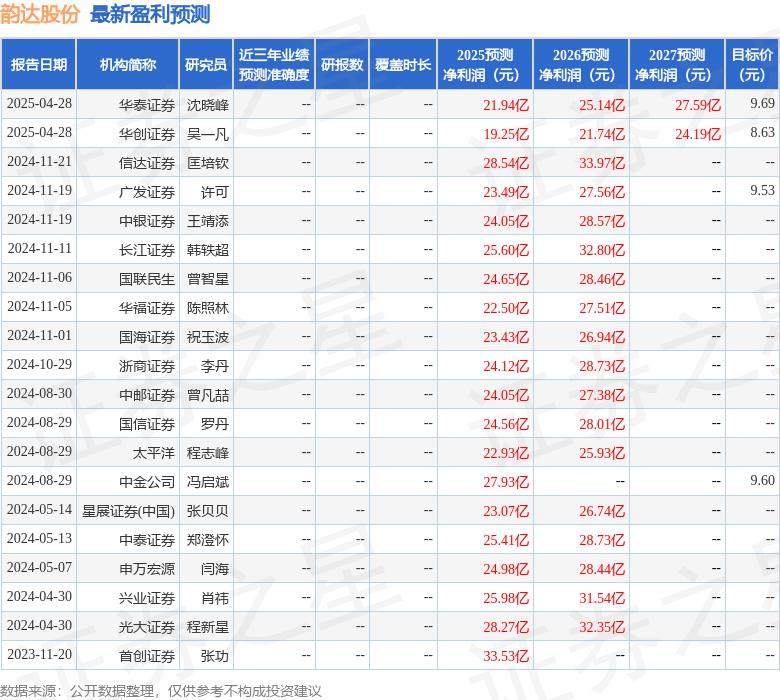Click the 报告日期 column header
This screenshot has height=700, width=780.
coord(39,64)
